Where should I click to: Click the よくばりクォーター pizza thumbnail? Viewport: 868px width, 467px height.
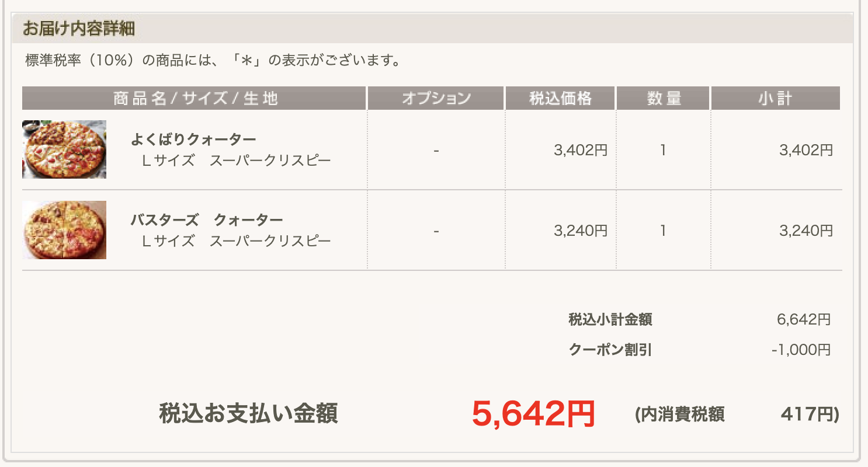(x=64, y=149)
